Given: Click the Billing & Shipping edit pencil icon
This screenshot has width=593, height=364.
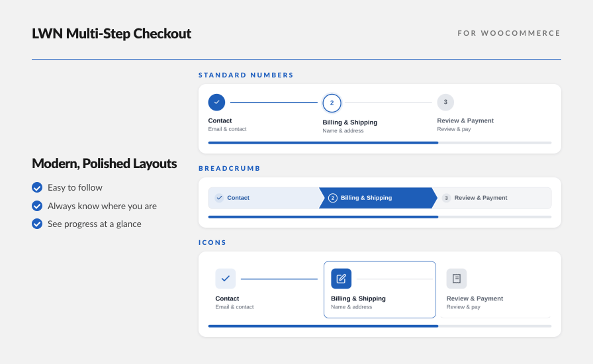Looking at the screenshot, I should point(341,279).
